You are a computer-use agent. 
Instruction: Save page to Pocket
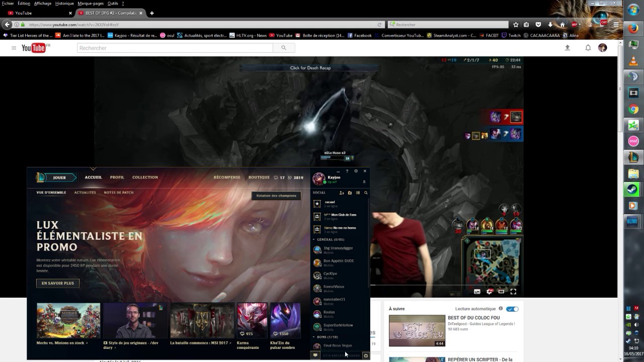[538, 25]
